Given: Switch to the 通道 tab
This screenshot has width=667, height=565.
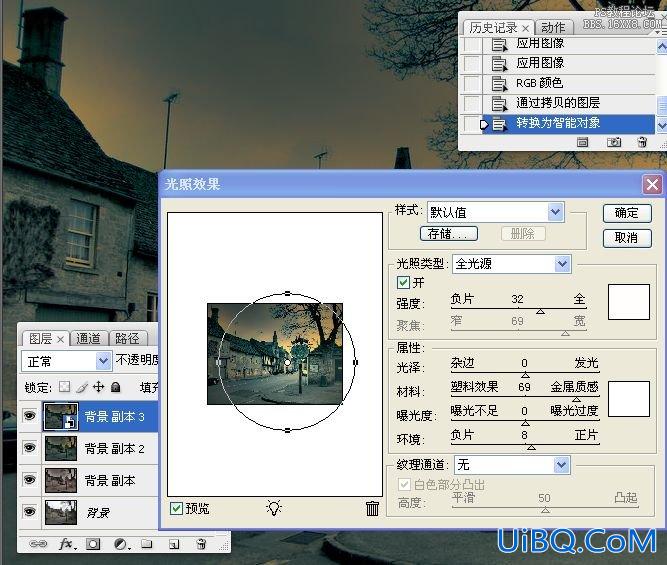Looking at the screenshot, I should (x=88, y=339).
